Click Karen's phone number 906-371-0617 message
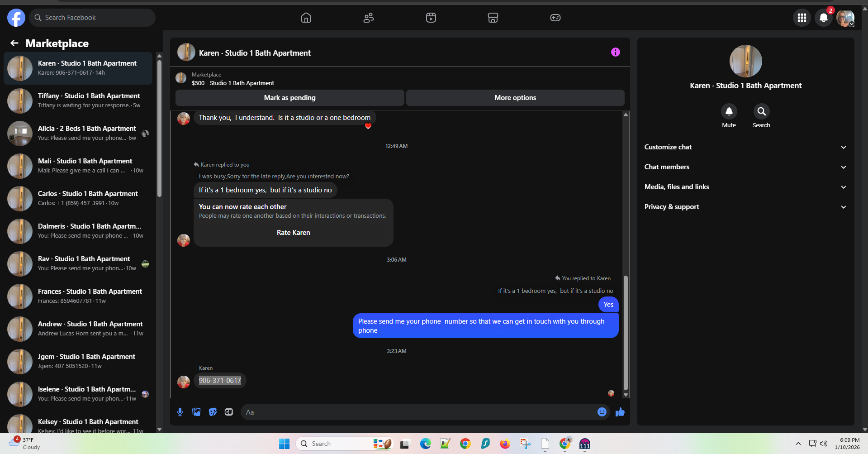868x454 pixels. tap(220, 381)
